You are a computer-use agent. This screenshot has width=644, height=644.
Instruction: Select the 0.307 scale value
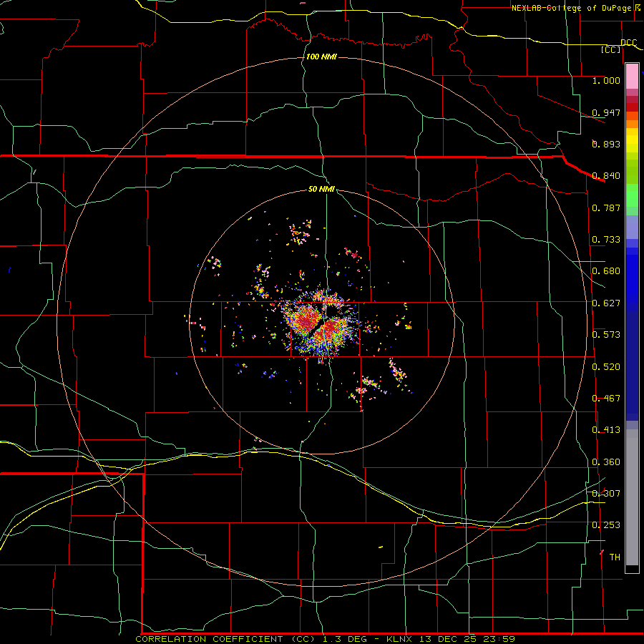[x=606, y=493]
